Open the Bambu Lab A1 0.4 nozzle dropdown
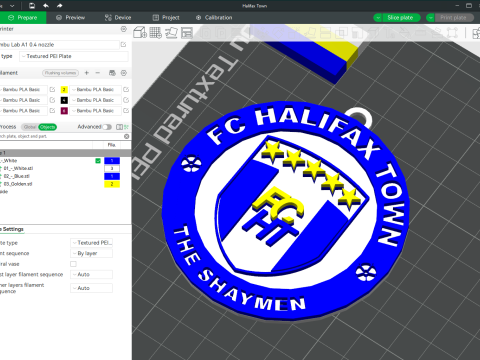The width and height of the screenshot is (480, 360). pos(59,45)
